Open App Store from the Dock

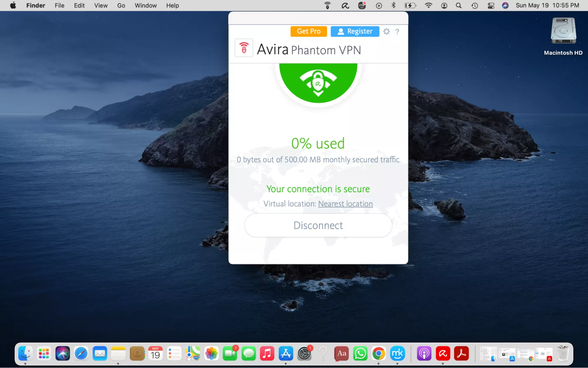point(286,354)
